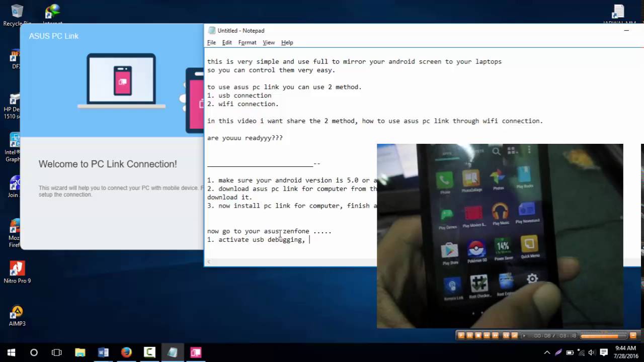644x362 pixels.
Task: Open Notepad Edit menu
Action: [227, 43]
